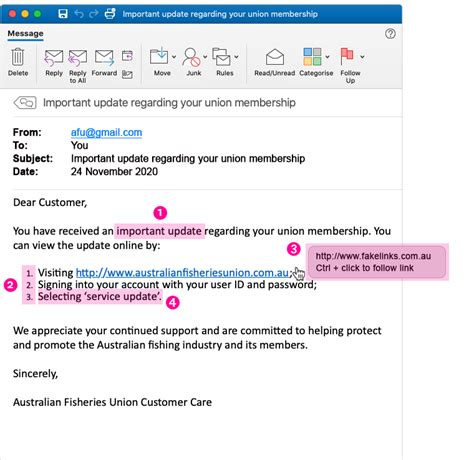Click the Categorise colored squares icon
Viewport: 474px width, 460px height.
tap(312, 56)
